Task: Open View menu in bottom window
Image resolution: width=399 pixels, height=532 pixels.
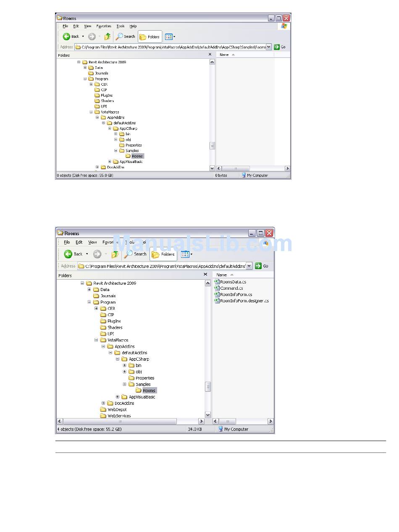Action: [x=92, y=242]
